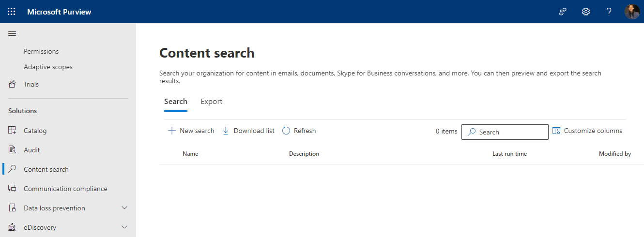Switch to the Search tab
The image size is (644, 237).
(x=176, y=102)
